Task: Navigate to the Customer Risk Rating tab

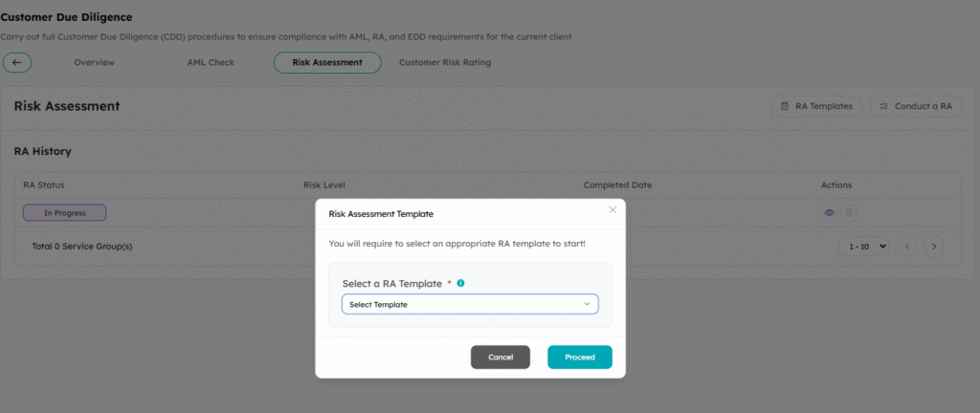Action: [x=445, y=62]
